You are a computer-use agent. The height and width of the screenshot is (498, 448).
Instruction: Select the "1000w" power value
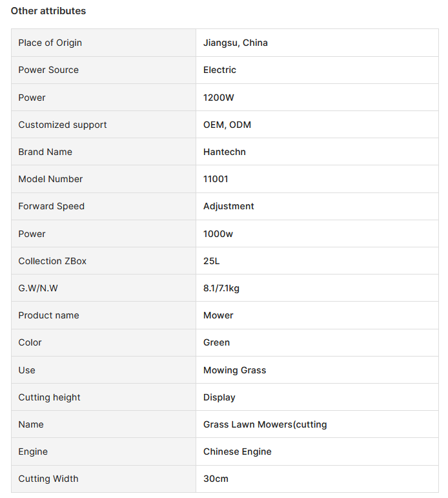[218, 234]
